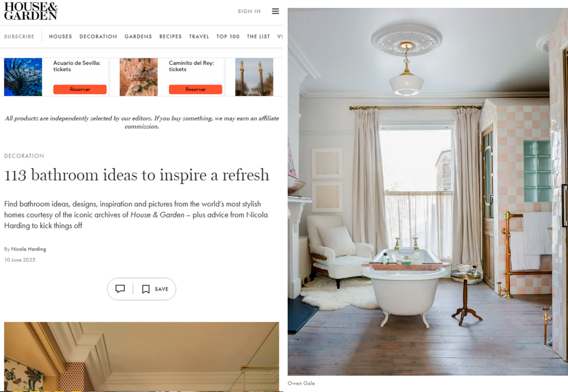Open the hamburger menu icon
The image size is (568, 392).
point(275,11)
